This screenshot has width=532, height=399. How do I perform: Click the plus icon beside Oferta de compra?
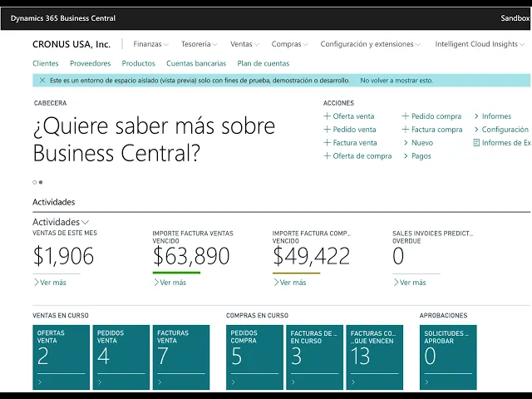click(x=327, y=155)
